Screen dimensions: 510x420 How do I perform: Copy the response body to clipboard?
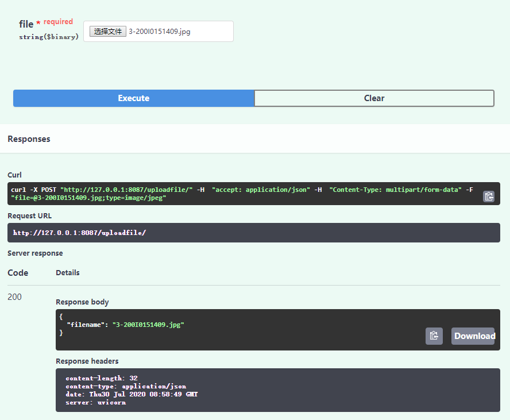coord(434,336)
